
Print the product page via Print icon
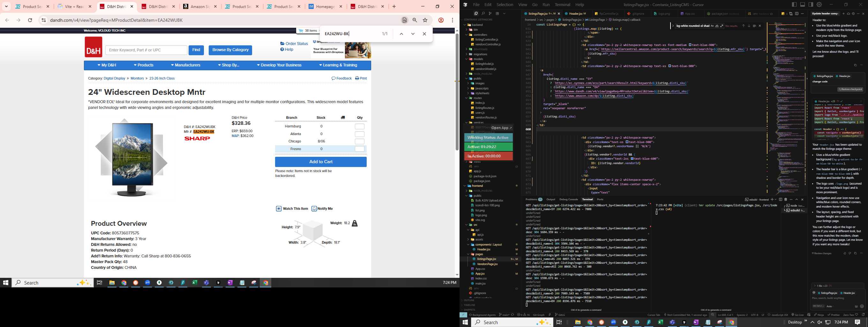(361, 78)
